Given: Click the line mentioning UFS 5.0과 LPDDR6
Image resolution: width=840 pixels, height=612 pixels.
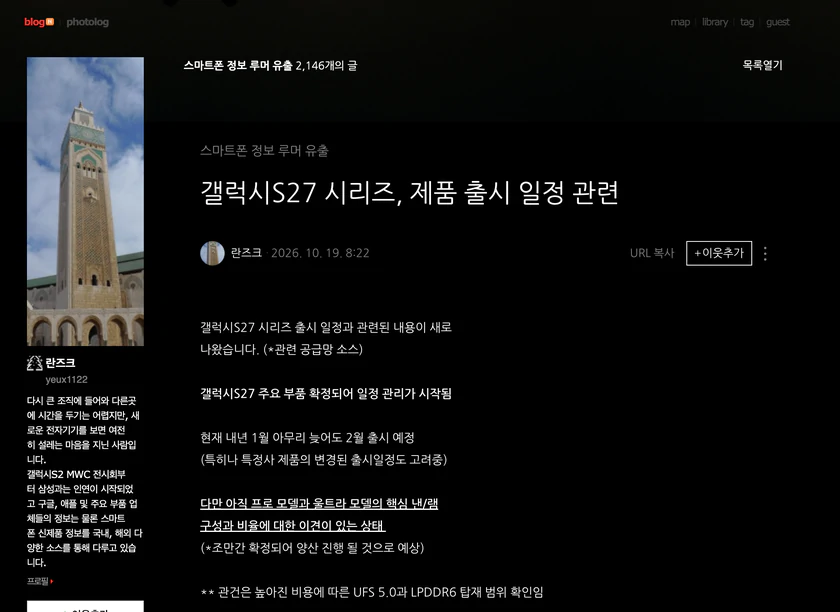Looking at the screenshot, I should 372,592.
